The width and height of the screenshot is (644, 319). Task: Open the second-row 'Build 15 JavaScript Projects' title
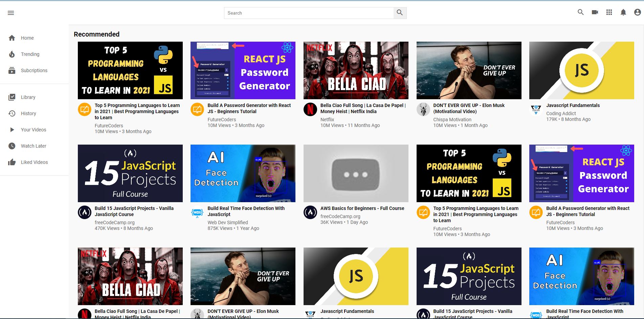(134, 211)
